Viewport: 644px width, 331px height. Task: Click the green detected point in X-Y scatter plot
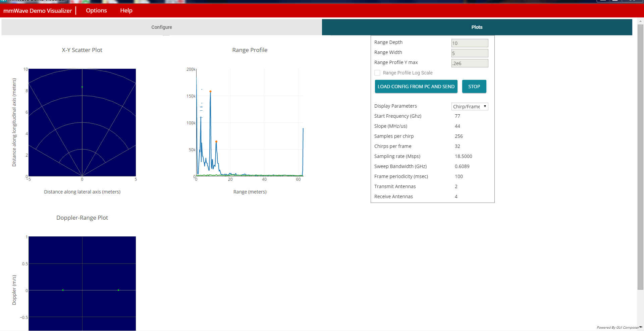(82, 87)
